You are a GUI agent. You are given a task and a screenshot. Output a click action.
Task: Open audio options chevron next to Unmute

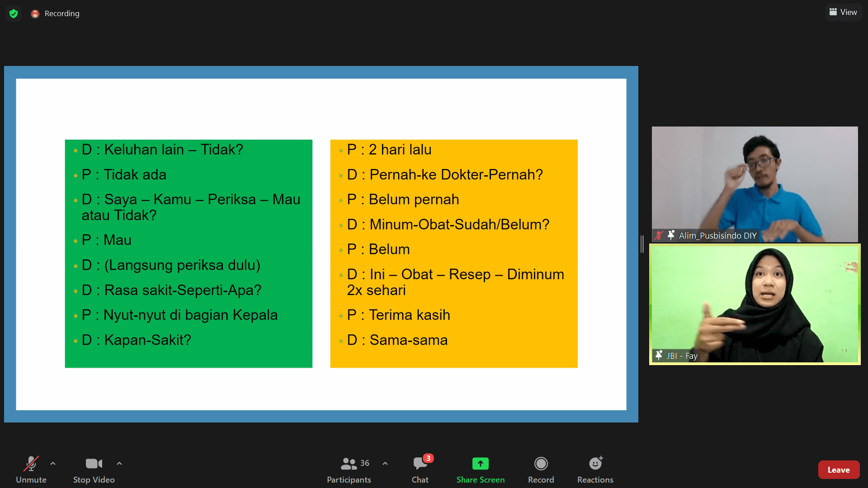pyautogui.click(x=53, y=464)
